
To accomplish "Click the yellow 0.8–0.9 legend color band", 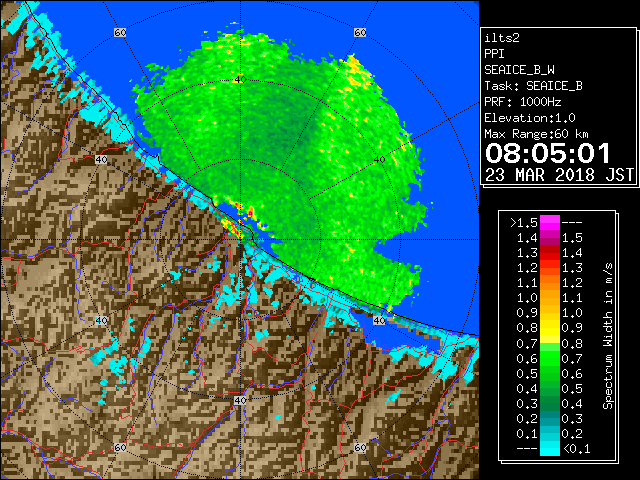I will click(x=550, y=328).
